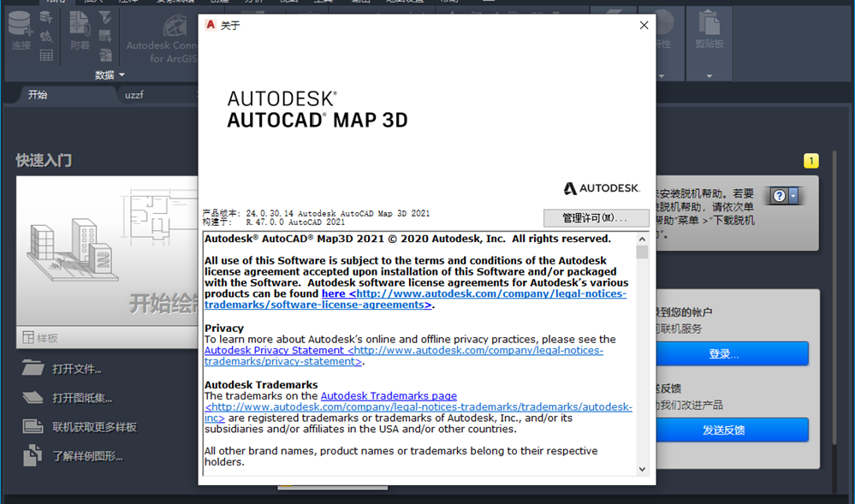
Task: Click the help question mark icon
Action: pyautogui.click(x=779, y=196)
